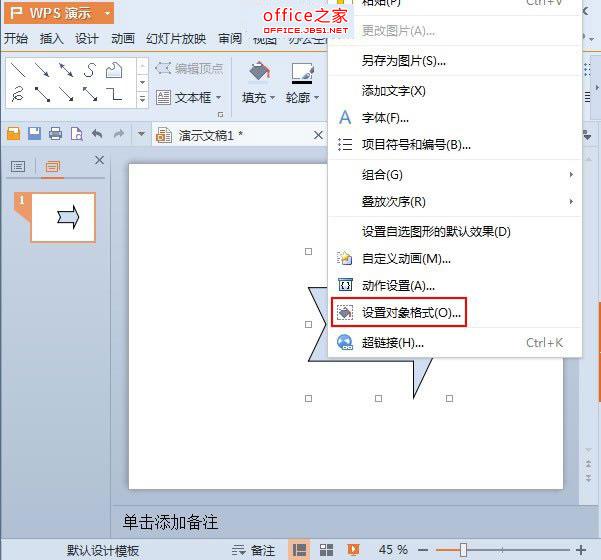This screenshot has height=560, width=601.
Task: Click the Save icon in quick toolbar
Action: (34, 134)
